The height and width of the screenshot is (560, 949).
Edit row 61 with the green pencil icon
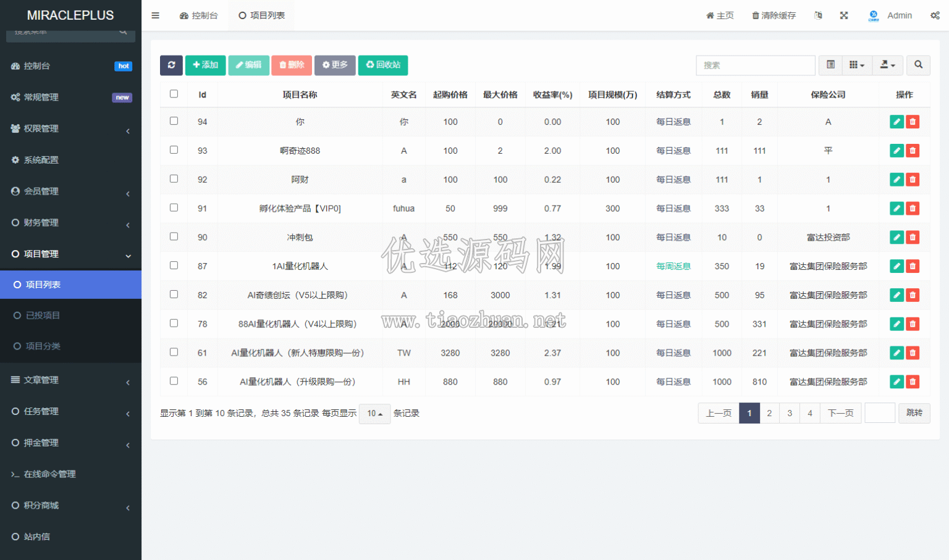point(896,353)
